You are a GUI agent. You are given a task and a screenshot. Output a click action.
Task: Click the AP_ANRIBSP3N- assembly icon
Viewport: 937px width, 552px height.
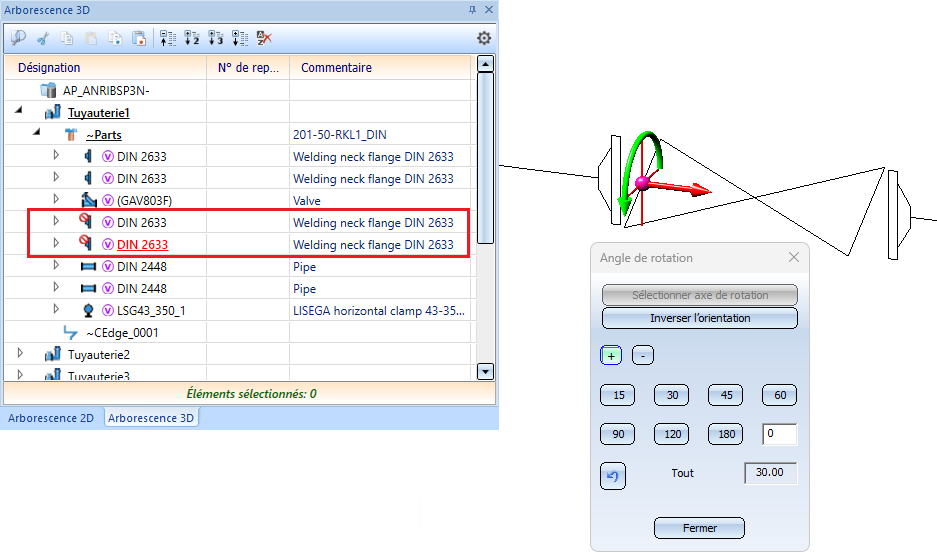[x=48, y=90]
